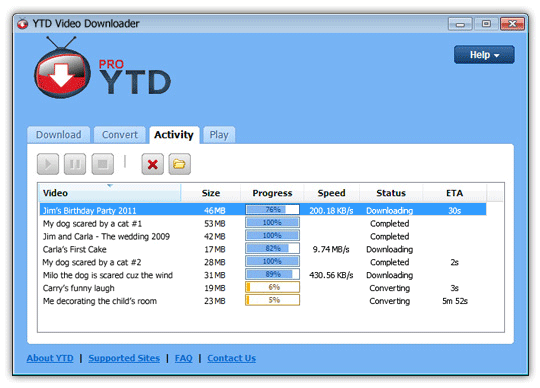540x388 pixels.
Task: Click the YTD Pro logo
Action: [102, 69]
